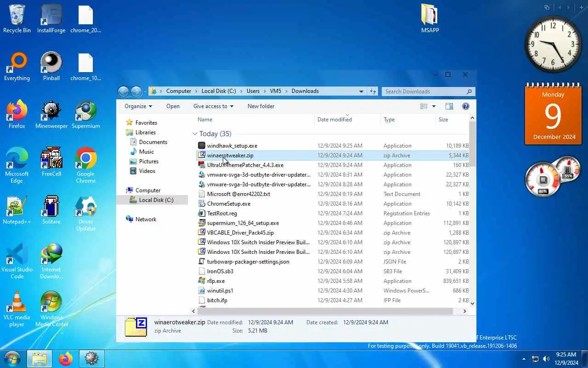Select Videos library in the navigation pane
This screenshot has width=588, height=368.
[147, 171]
